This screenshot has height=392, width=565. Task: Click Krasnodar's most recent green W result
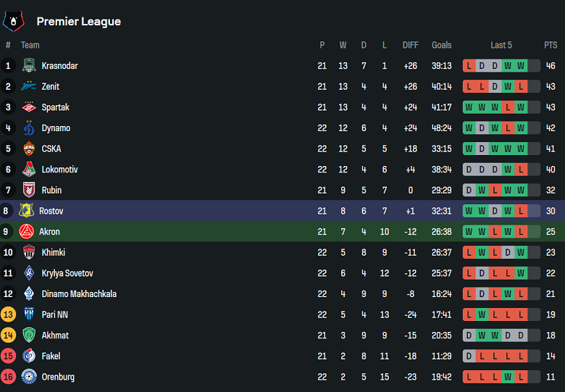point(521,66)
